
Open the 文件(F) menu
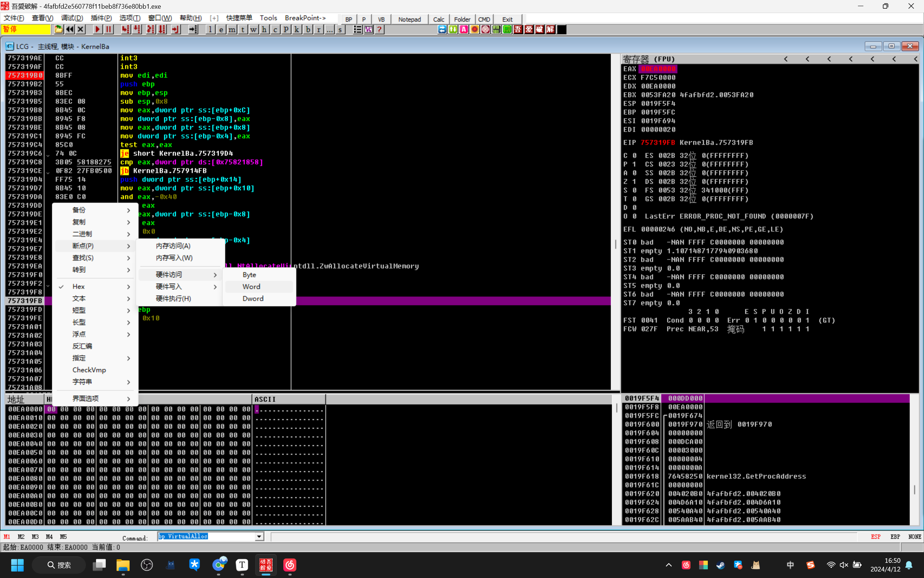tap(14, 18)
